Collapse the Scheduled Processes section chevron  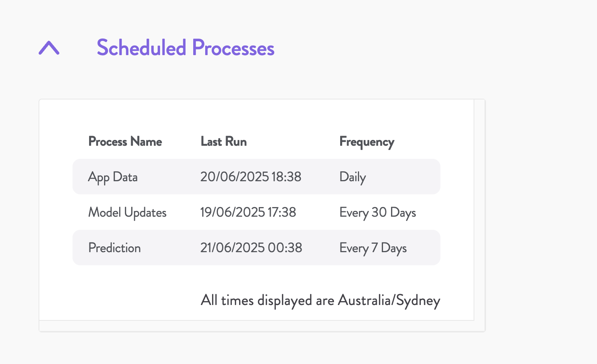coord(49,48)
